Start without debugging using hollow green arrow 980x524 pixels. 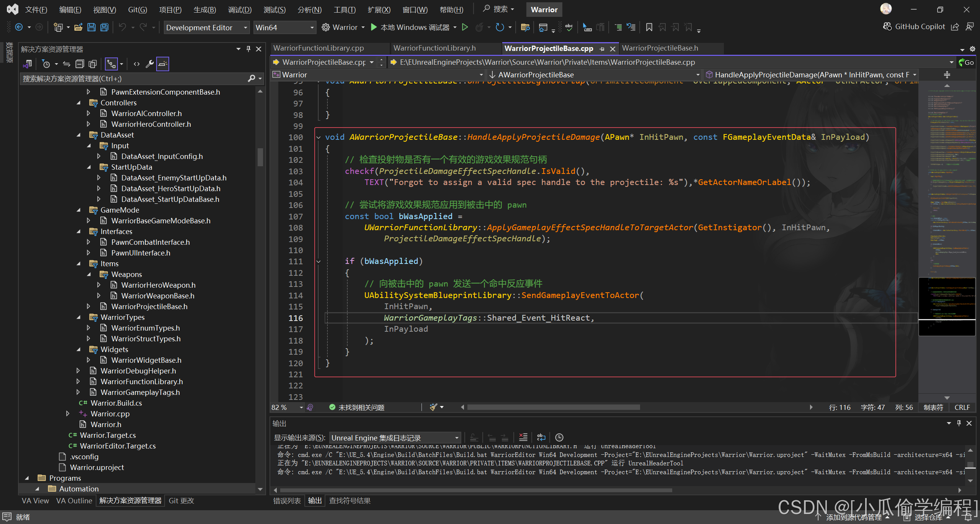click(465, 27)
